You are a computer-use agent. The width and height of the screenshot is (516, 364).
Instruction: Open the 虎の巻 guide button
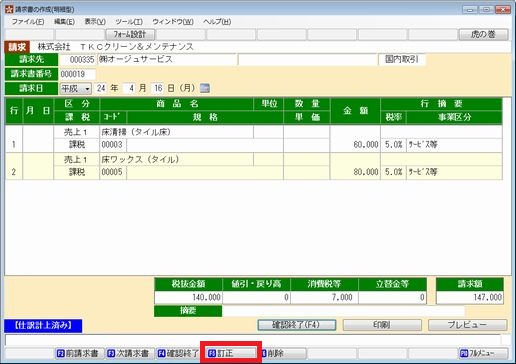pyautogui.click(x=483, y=34)
